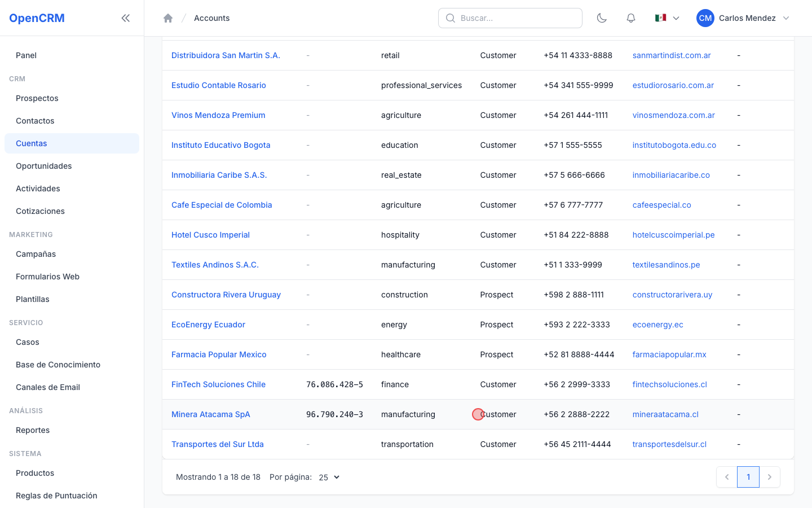Open language selector with Mexico flag
The width and height of the screenshot is (812, 508).
tap(667, 18)
